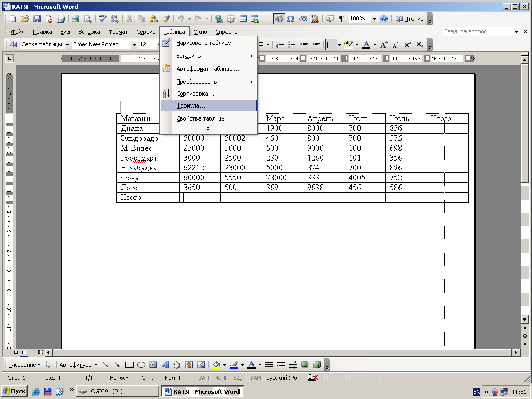532x399 pixels.
Task: Select the Oval drawing tool
Action: click(x=141, y=365)
